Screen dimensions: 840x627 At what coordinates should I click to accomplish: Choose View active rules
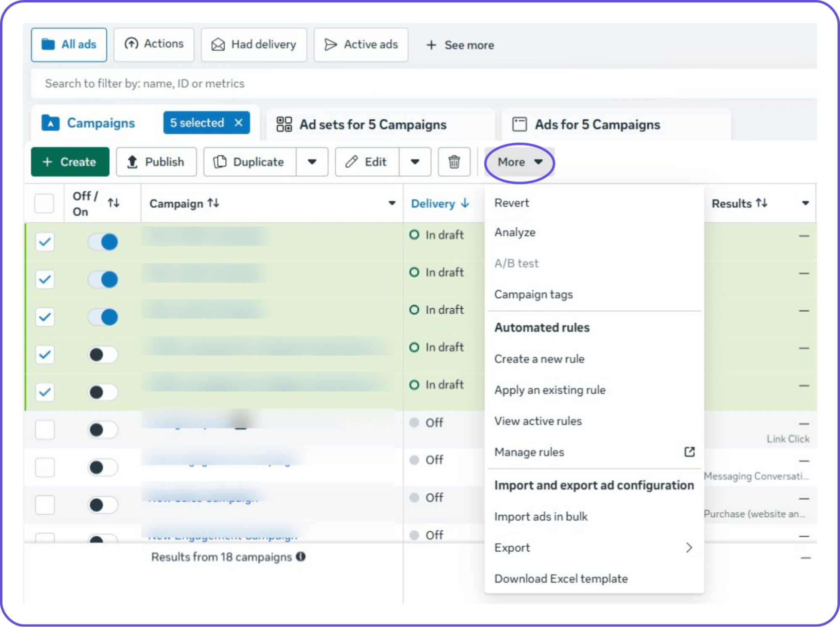[594, 421]
